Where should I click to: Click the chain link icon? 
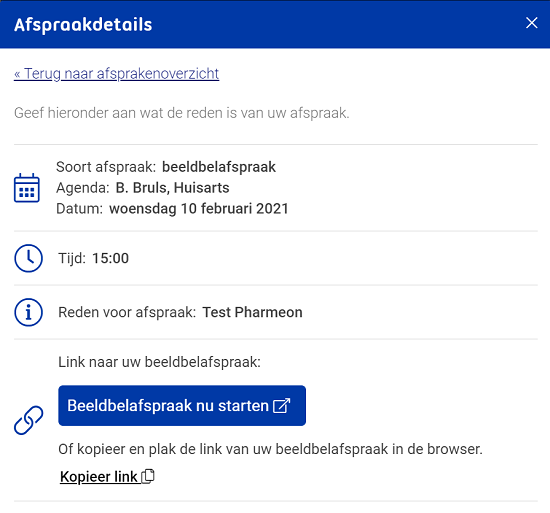(x=28, y=420)
